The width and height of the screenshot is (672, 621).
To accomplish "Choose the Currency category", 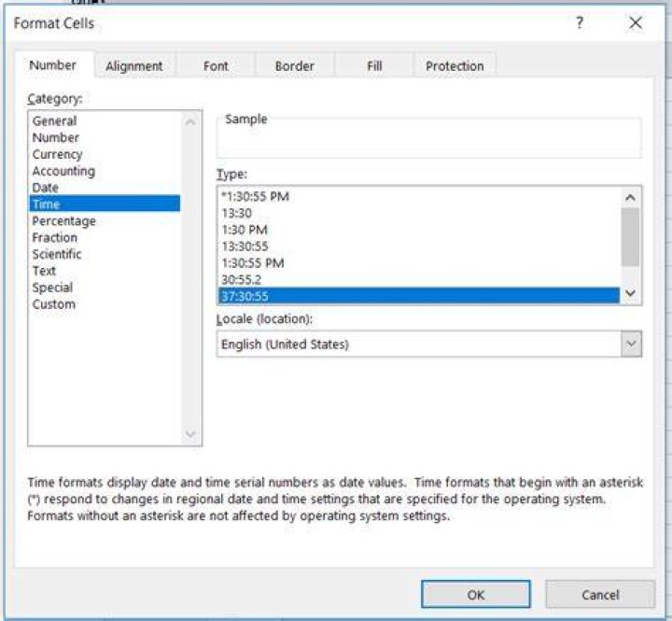I will [x=105, y=154].
